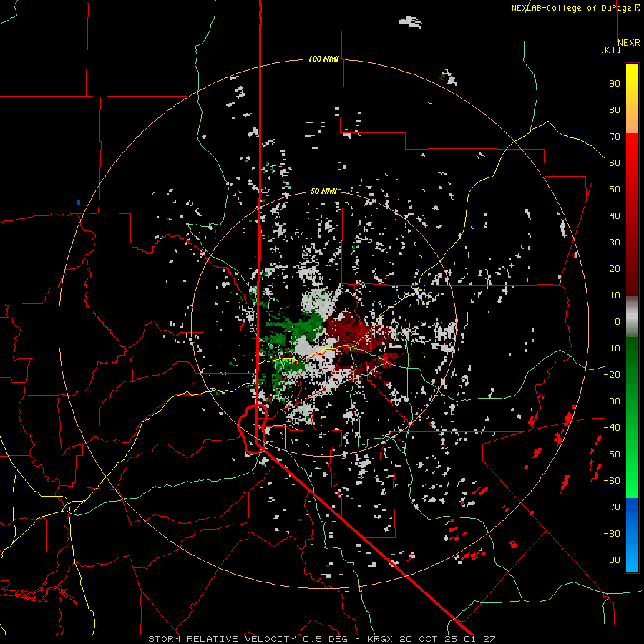Click the NEXR label near the legend

click(628, 43)
